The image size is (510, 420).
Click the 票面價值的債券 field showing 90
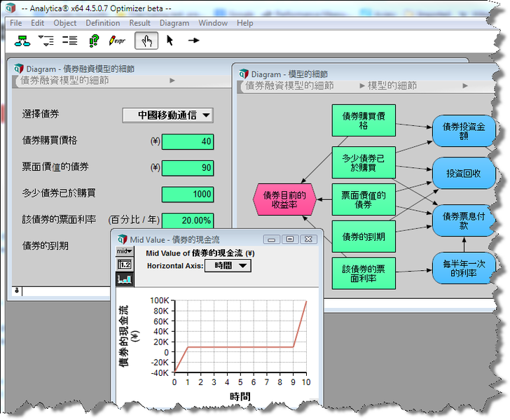click(188, 168)
